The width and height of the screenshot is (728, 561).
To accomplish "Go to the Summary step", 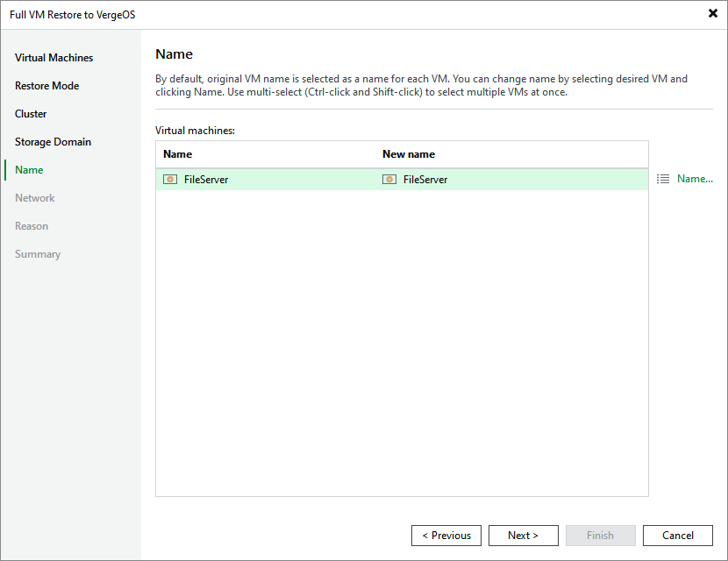I will (38, 254).
